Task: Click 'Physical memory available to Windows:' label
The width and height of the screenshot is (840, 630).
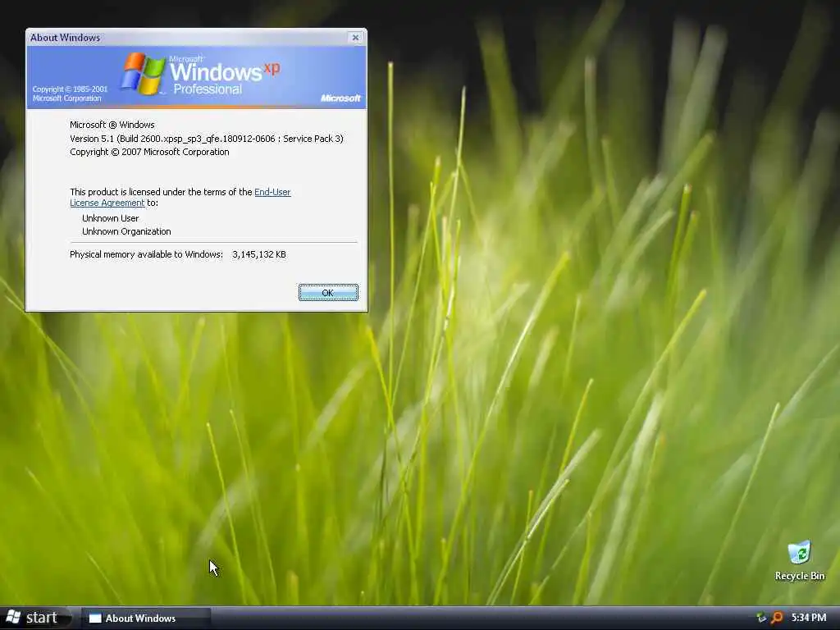Action: [146, 254]
